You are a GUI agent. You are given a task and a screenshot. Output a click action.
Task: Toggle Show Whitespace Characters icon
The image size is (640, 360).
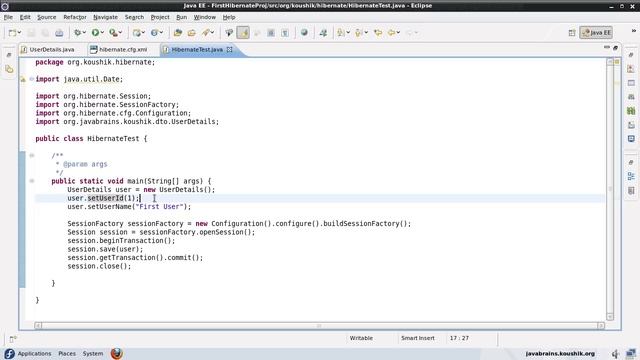tap(285, 33)
